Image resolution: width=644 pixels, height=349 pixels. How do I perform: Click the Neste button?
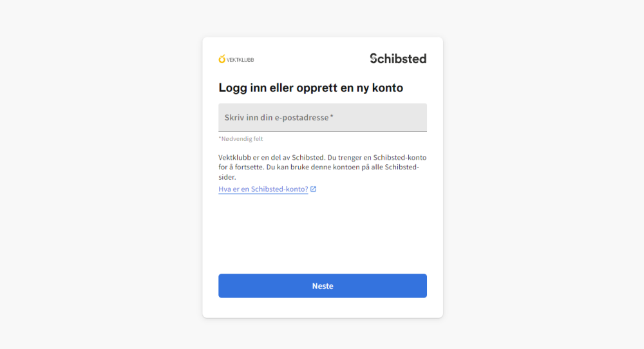tap(323, 286)
